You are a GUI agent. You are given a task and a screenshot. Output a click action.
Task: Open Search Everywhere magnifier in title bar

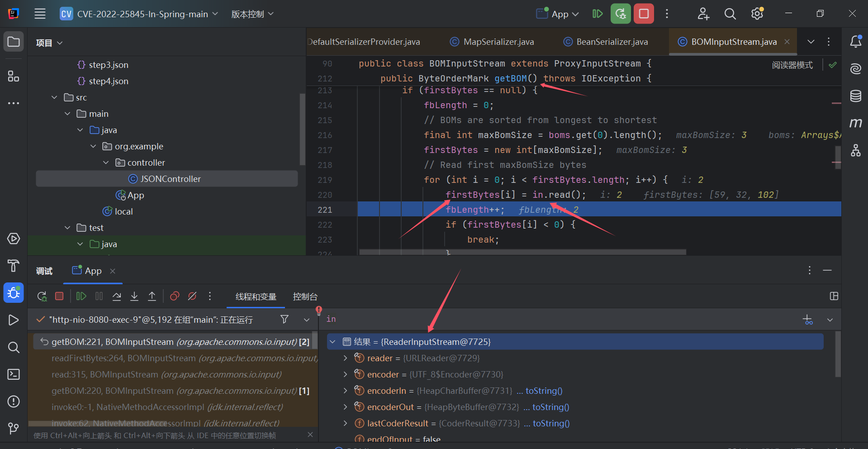(x=730, y=14)
